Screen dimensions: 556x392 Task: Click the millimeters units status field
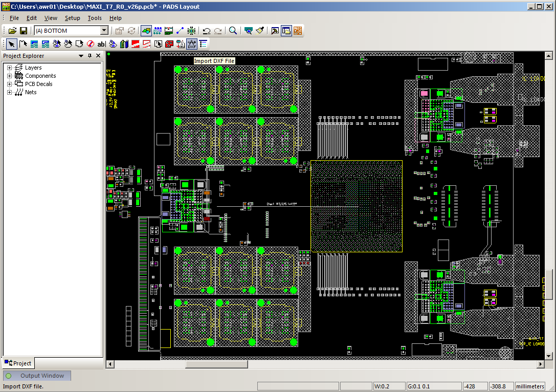[x=530, y=386]
